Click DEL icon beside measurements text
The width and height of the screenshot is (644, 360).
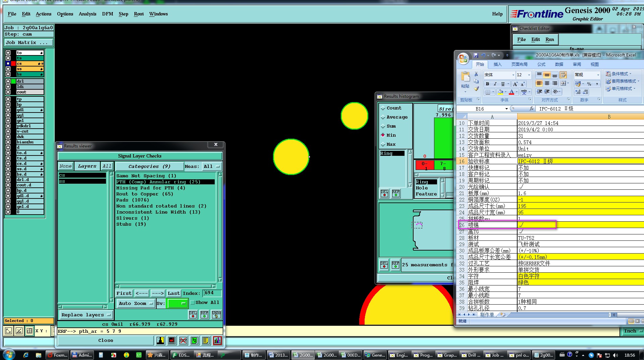pos(384,265)
